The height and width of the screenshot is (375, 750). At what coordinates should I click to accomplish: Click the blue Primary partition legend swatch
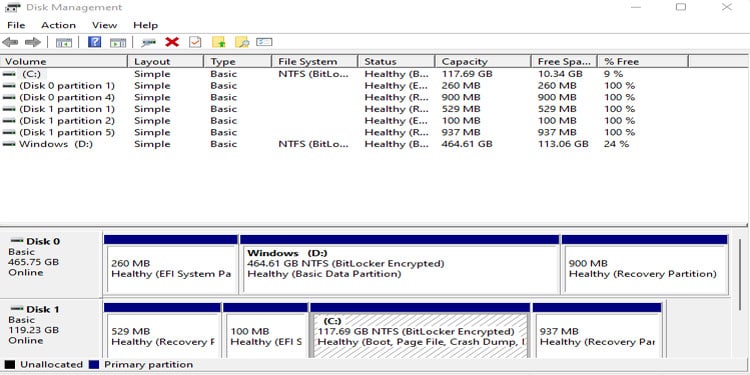(x=94, y=364)
